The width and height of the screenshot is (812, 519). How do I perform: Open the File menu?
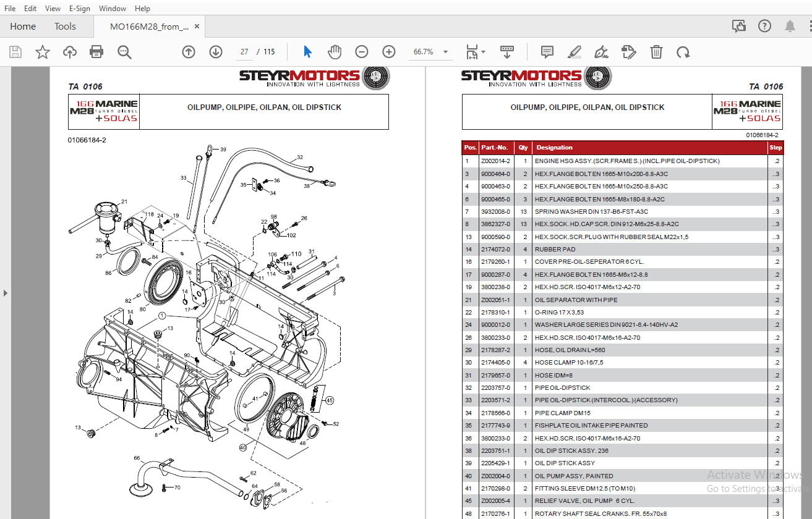[x=10, y=8]
